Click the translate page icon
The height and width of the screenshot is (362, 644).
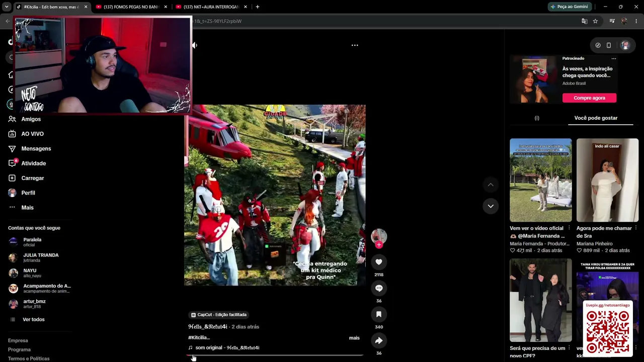click(x=585, y=21)
